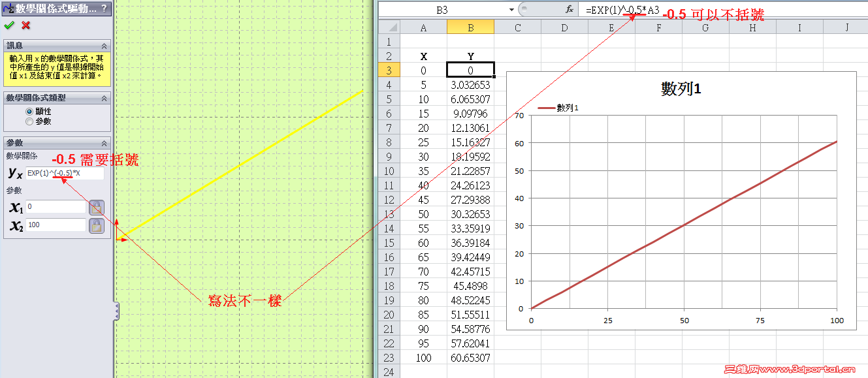The width and height of the screenshot is (868, 378).
Task: Select cell with value 57.62041
Action: pyautogui.click(x=470, y=343)
